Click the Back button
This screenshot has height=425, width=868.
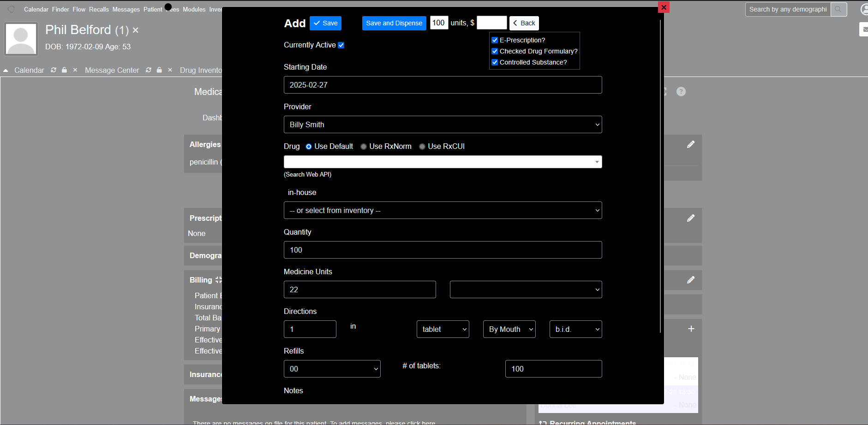point(524,23)
